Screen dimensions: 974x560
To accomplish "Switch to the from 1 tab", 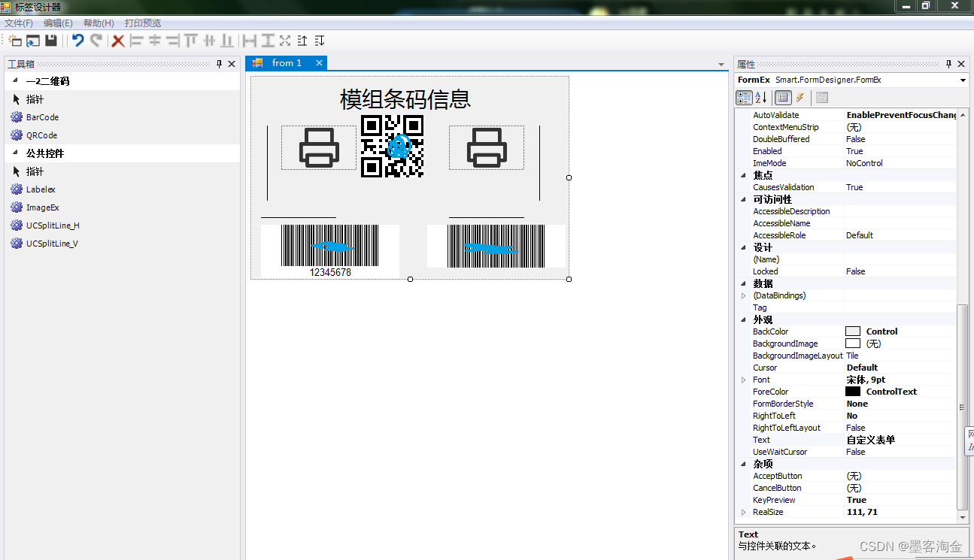I will (x=287, y=63).
